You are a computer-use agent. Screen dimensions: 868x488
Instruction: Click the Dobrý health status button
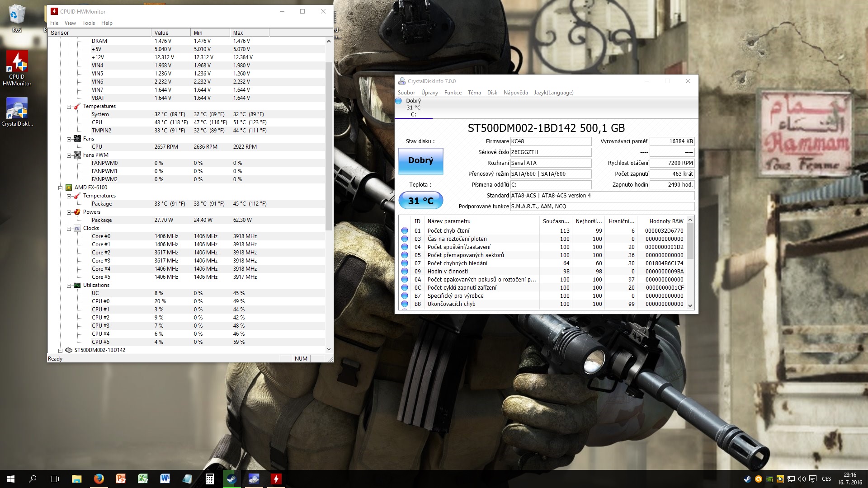(420, 161)
